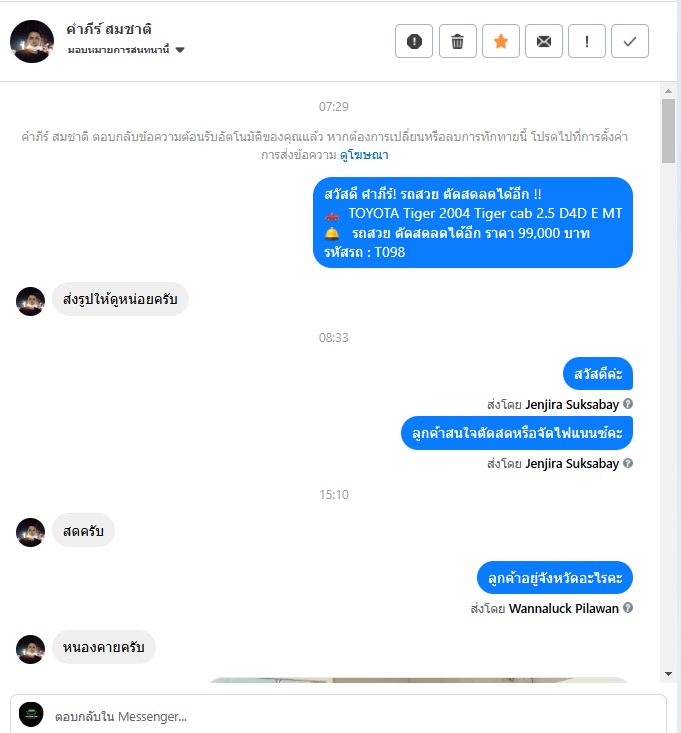Click help icon beside first Jenjira Suksabay

pyautogui.click(x=628, y=403)
